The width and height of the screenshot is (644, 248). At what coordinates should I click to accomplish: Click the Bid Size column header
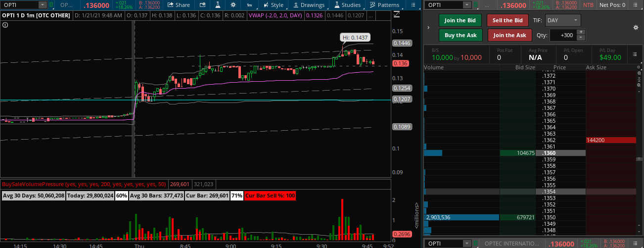(525, 67)
